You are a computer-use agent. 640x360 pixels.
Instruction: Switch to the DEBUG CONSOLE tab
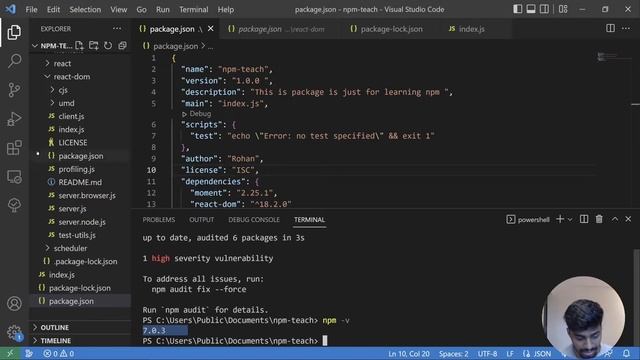(254, 220)
